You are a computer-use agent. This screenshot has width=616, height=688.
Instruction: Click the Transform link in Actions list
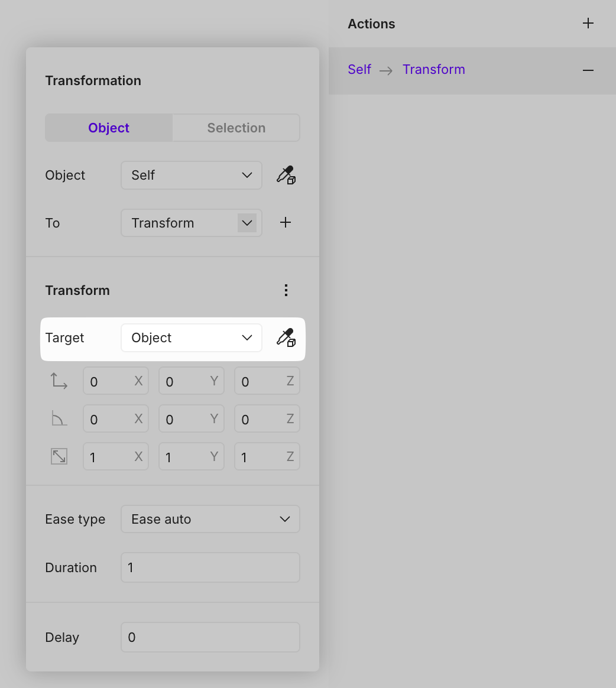pyautogui.click(x=433, y=70)
